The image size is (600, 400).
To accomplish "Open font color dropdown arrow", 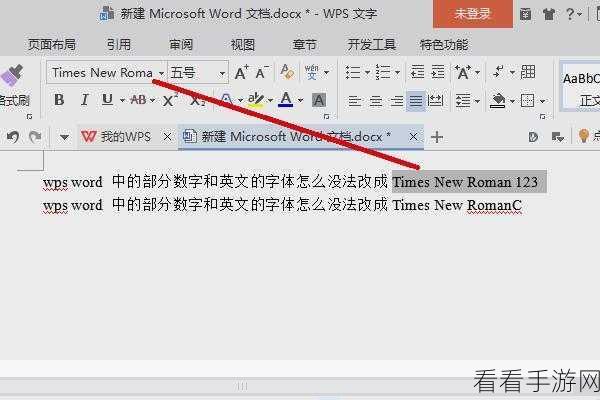I will click(300, 101).
